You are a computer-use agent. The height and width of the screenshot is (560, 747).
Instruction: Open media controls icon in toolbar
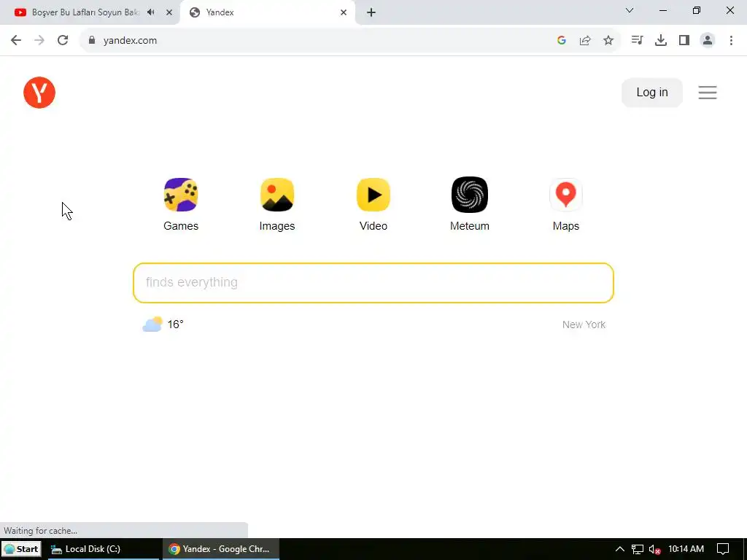[637, 41]
